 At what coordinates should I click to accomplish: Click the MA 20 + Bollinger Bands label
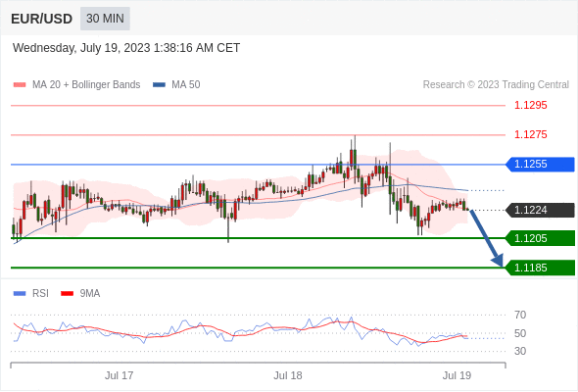pyautogui.click(x=86, y=85)
